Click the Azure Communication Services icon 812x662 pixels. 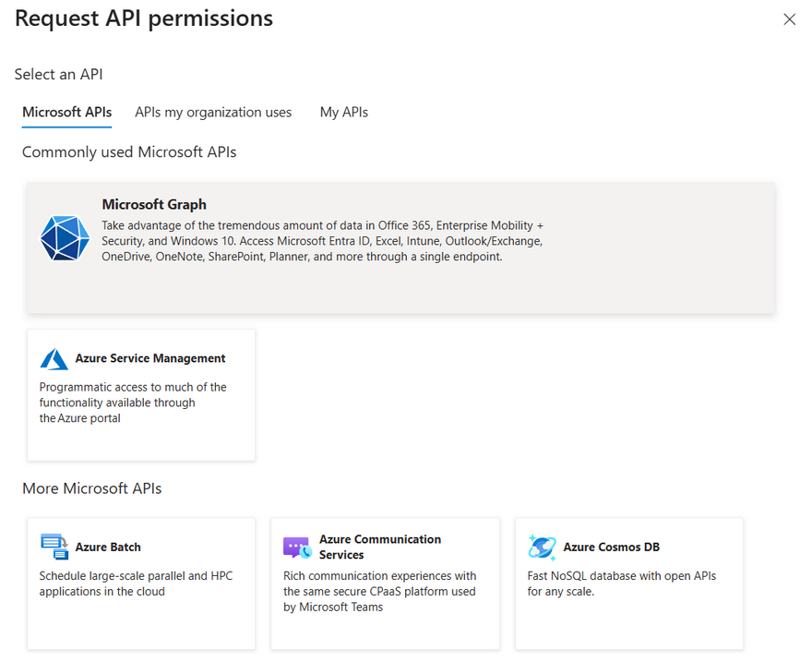tap(297, 548)
